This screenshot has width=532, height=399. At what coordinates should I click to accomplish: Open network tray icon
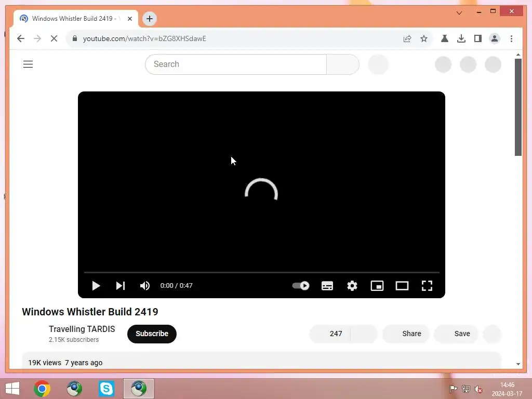point(466,389)
